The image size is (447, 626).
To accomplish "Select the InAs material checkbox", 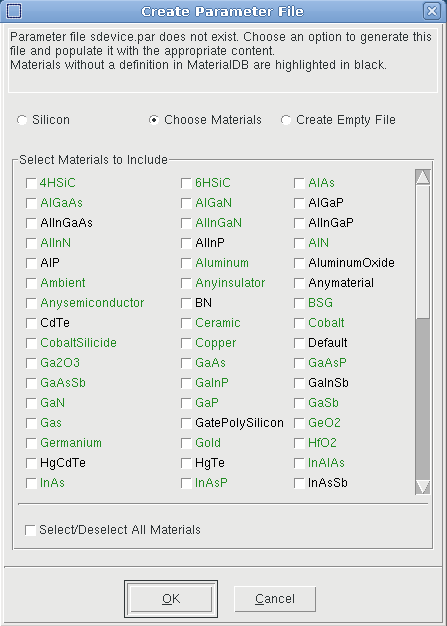I will coord(31,483).
